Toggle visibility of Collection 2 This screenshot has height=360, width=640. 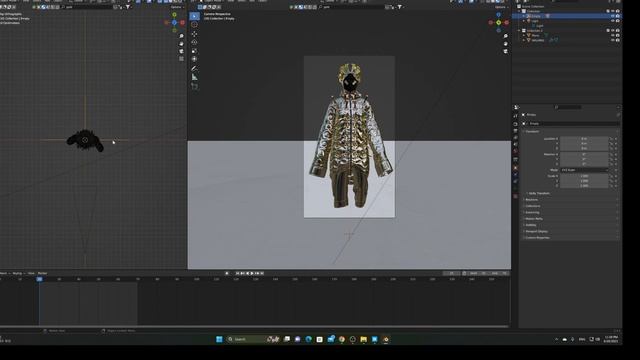[613, 31]
